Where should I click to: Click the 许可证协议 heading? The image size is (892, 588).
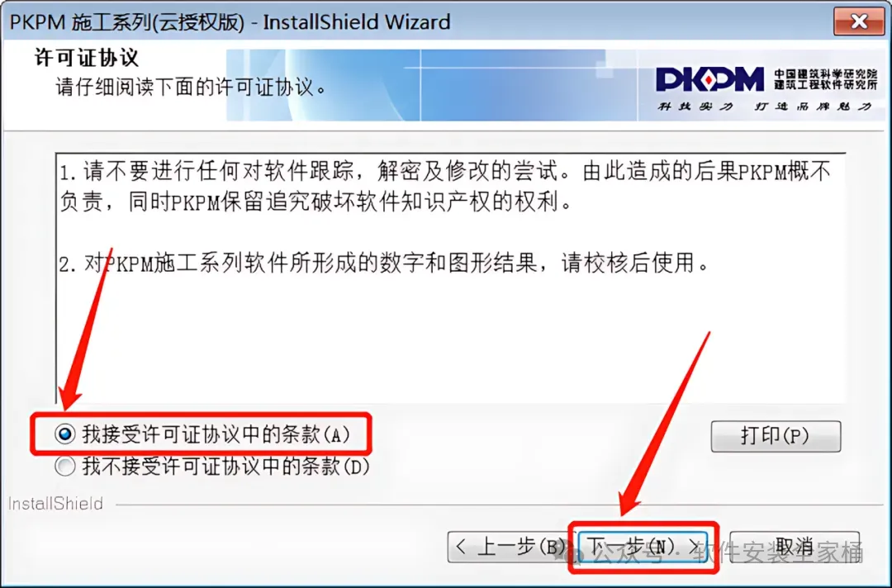87,58
